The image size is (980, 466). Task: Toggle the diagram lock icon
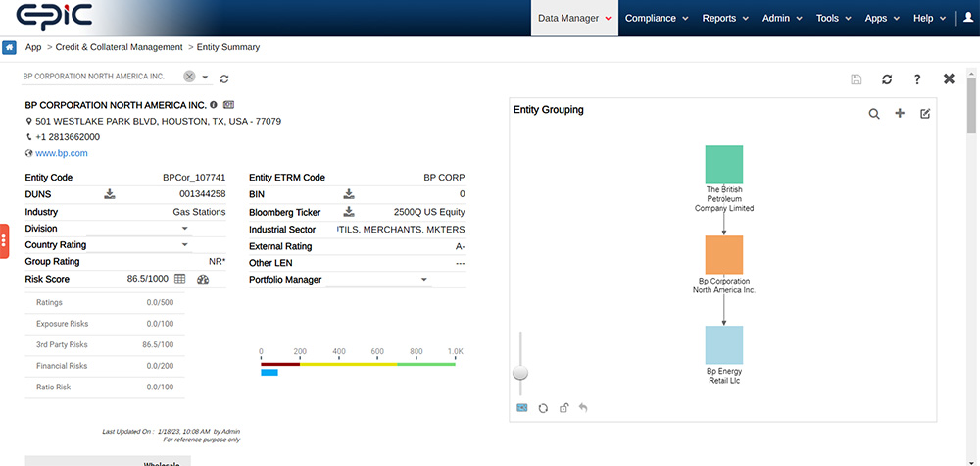coord(563,408)
